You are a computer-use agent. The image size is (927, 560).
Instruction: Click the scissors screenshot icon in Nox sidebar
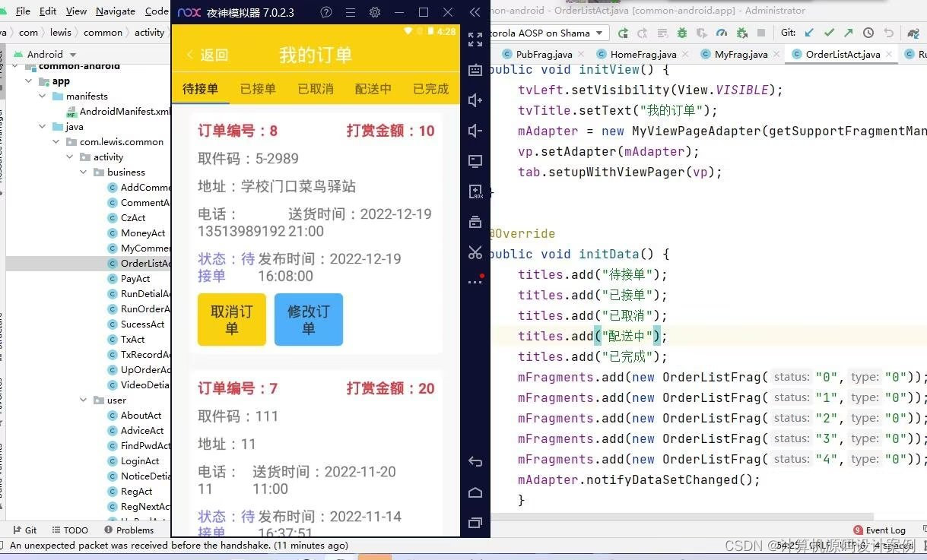tap(475, 252)
